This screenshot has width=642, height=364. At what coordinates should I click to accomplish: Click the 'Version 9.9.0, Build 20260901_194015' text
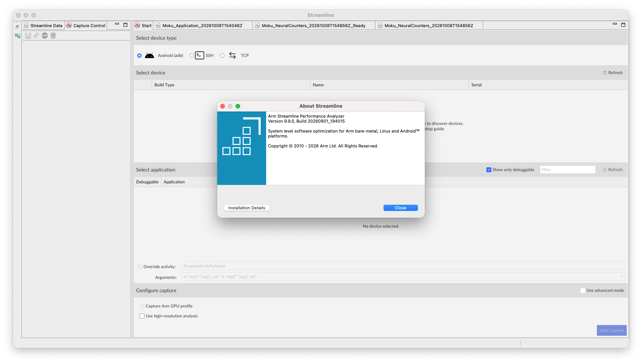pos(306,121)
